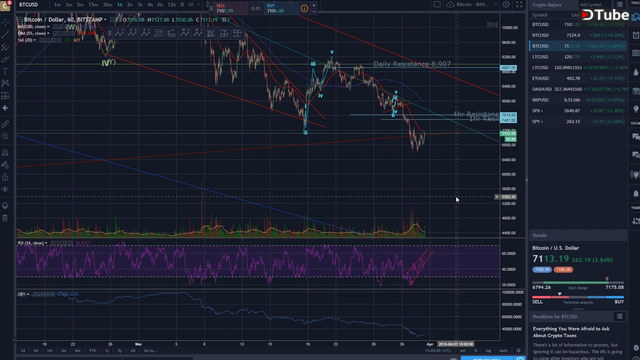Viewport: 640px width, 360px height.
Task: Click the 0.01 order quantity field
Action: tap(256, 8)
